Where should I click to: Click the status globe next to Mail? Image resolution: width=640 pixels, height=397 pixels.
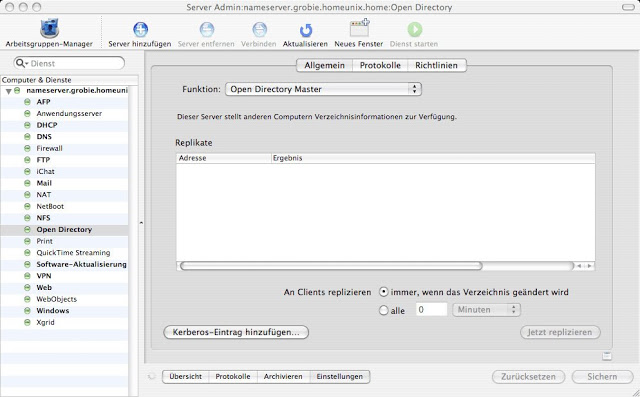pos(27,183)
